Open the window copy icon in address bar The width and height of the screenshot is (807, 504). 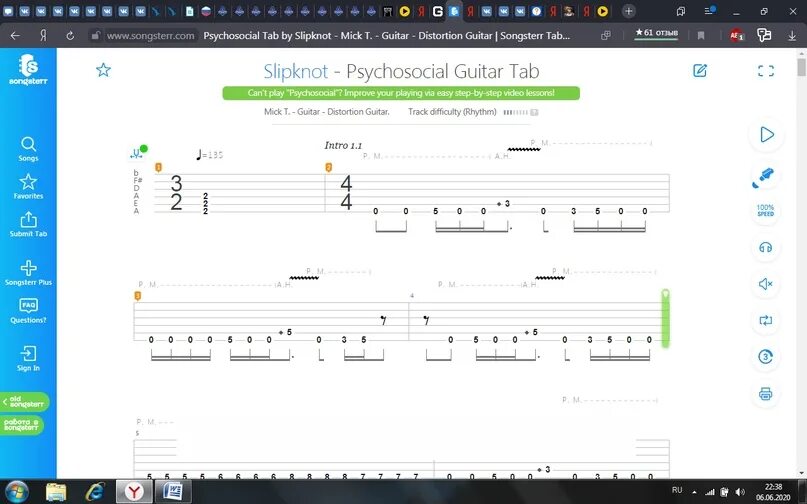606,36
